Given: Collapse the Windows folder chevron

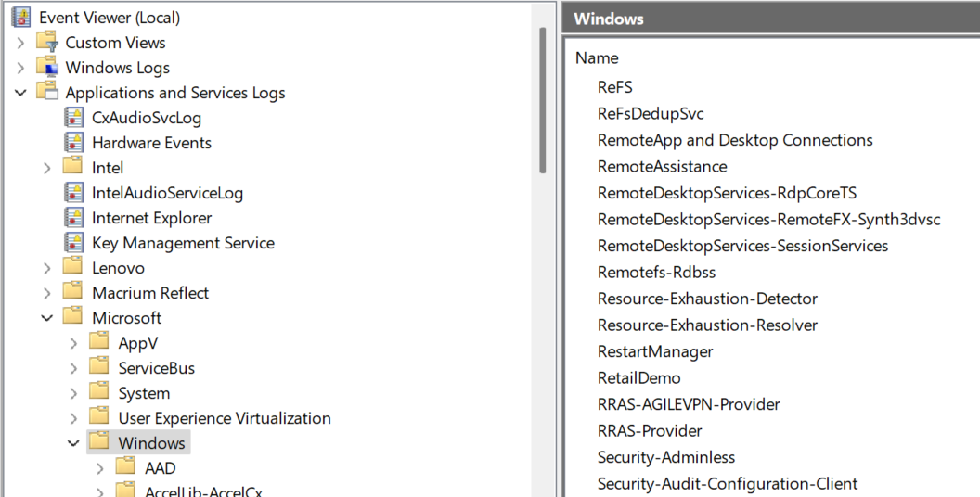Looking at the screenshot, I should [x=73, y=442].
